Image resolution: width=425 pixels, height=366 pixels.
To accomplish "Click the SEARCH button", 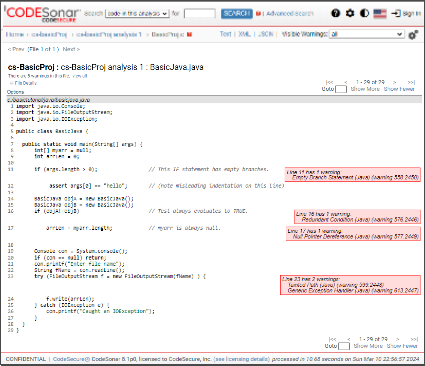I will 237,13.
